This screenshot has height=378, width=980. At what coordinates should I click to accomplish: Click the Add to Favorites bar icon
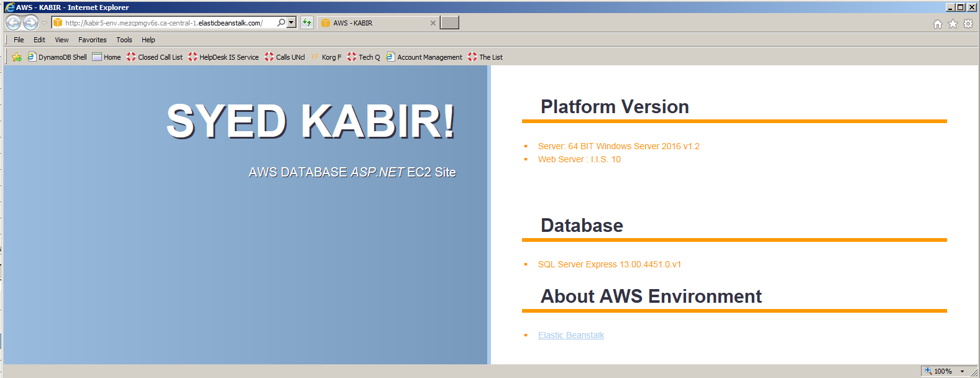point(17,57)
